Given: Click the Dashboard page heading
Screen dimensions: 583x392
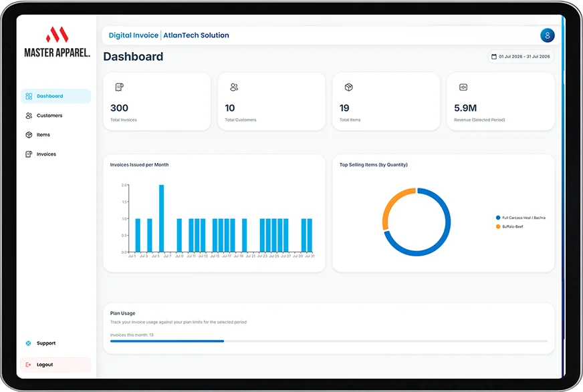Looking at the screenshot, I should tap(133, 56).
